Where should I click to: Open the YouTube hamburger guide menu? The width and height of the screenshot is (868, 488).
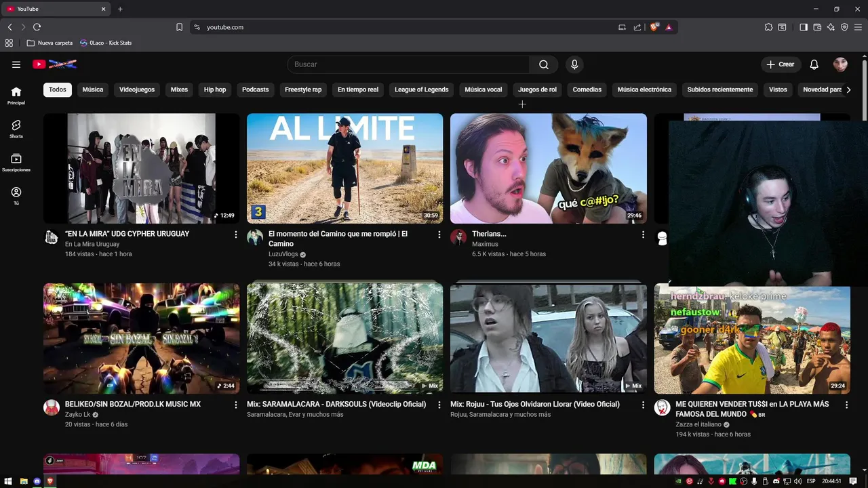tap(16, 64)
